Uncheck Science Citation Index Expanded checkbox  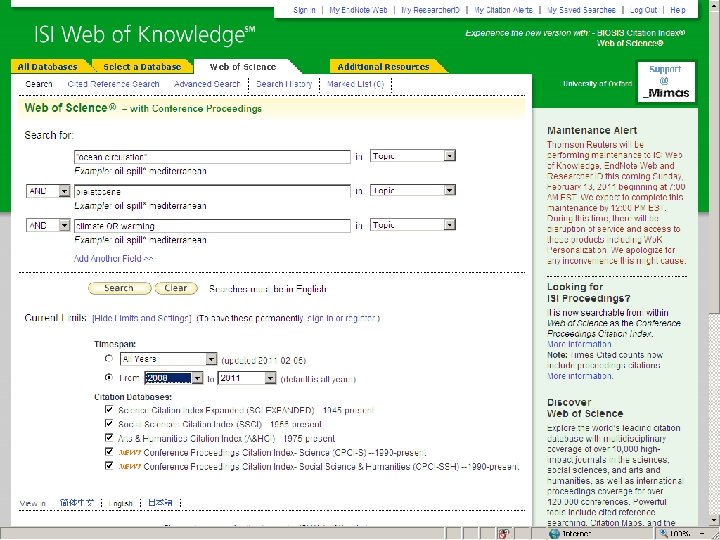coord(109,409)
